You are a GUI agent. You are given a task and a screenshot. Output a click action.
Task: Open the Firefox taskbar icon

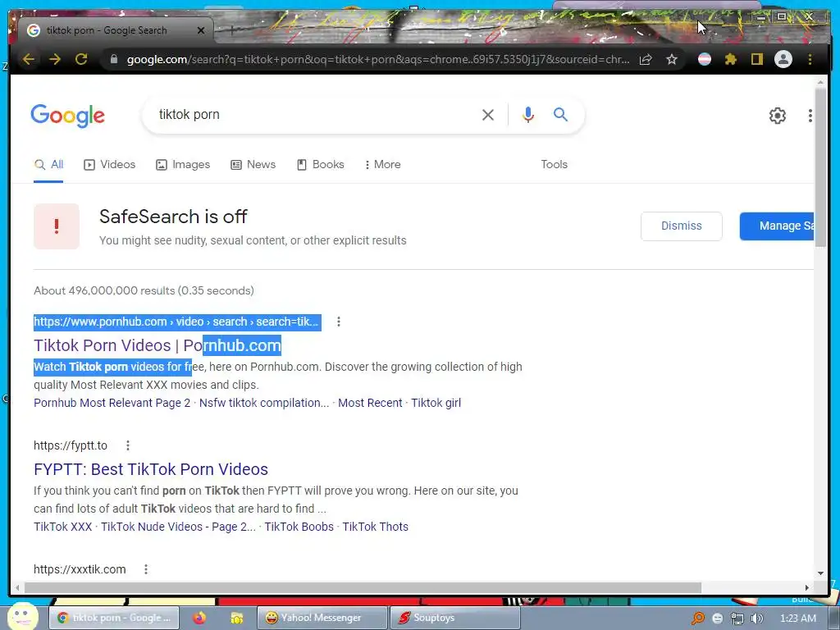(199, 618)
